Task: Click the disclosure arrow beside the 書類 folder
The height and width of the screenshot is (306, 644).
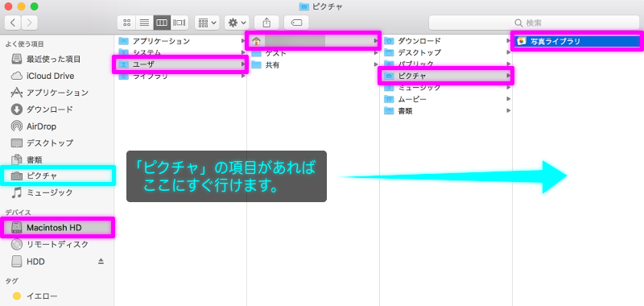Action: 509,111
